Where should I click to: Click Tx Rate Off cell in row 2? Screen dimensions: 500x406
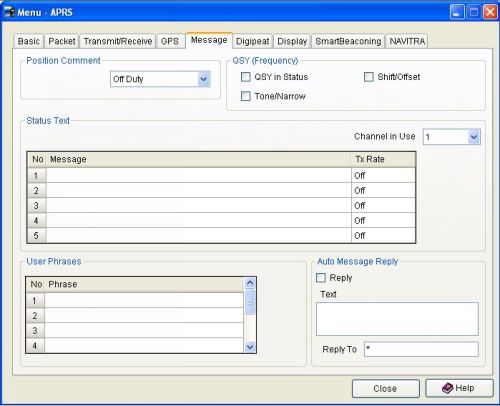tap(383, 190)
